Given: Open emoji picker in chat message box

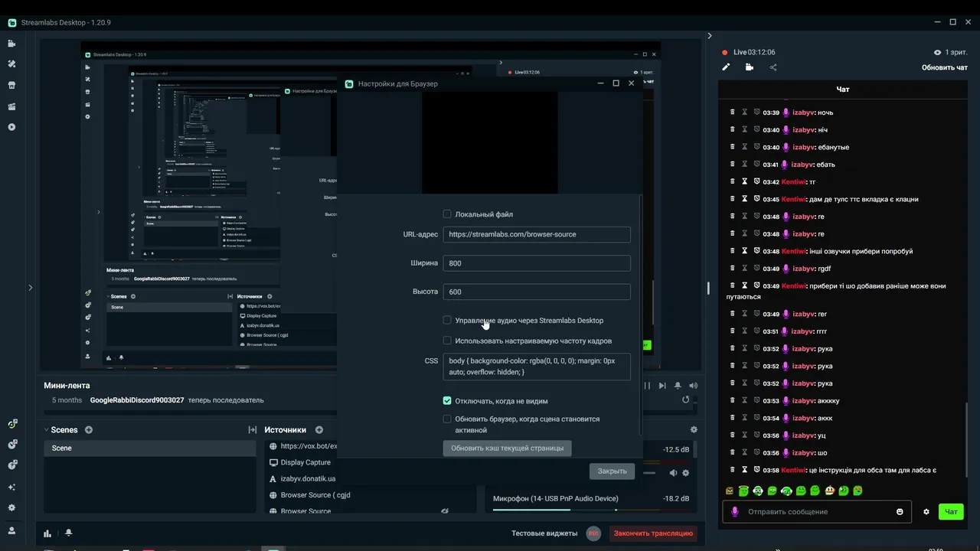Looking at the screenshot, I should click(x=900, y=512).
